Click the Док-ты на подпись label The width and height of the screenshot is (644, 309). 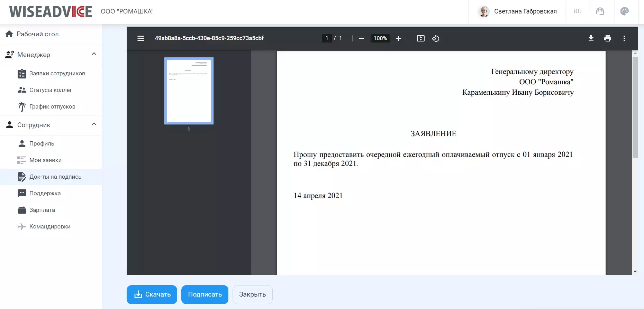pyautogui.click(x=55, y=177)
